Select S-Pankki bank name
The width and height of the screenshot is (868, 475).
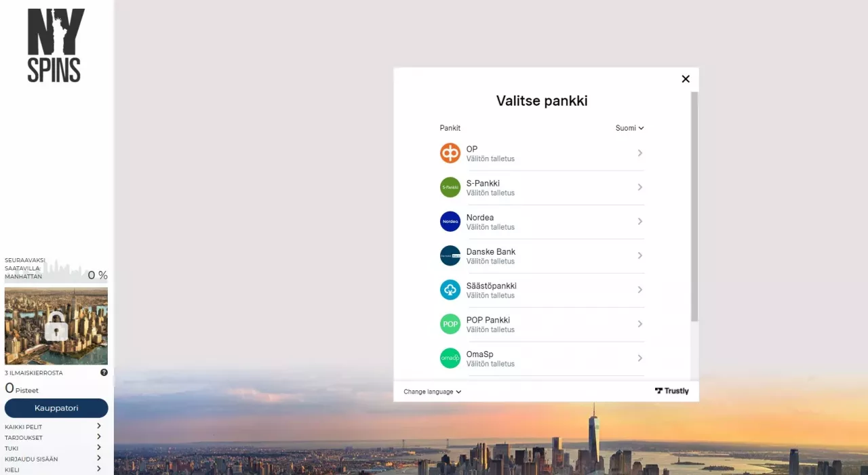click(483, 183)
